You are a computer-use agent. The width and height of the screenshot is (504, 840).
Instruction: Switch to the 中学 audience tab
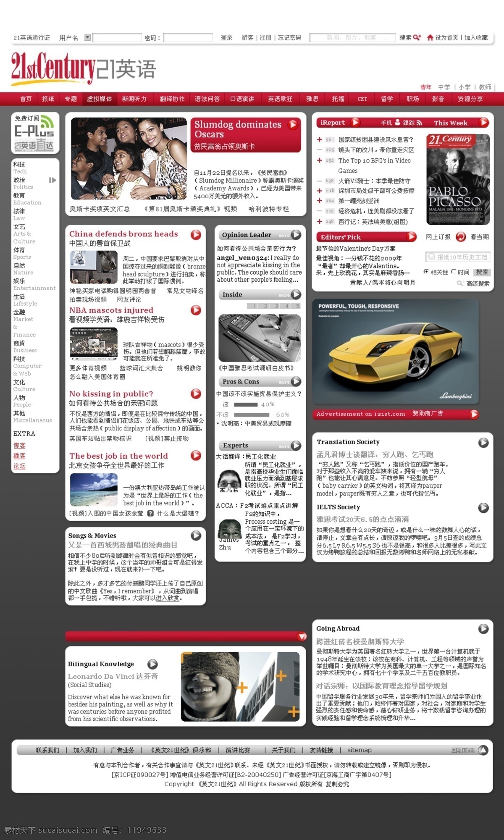444,87
